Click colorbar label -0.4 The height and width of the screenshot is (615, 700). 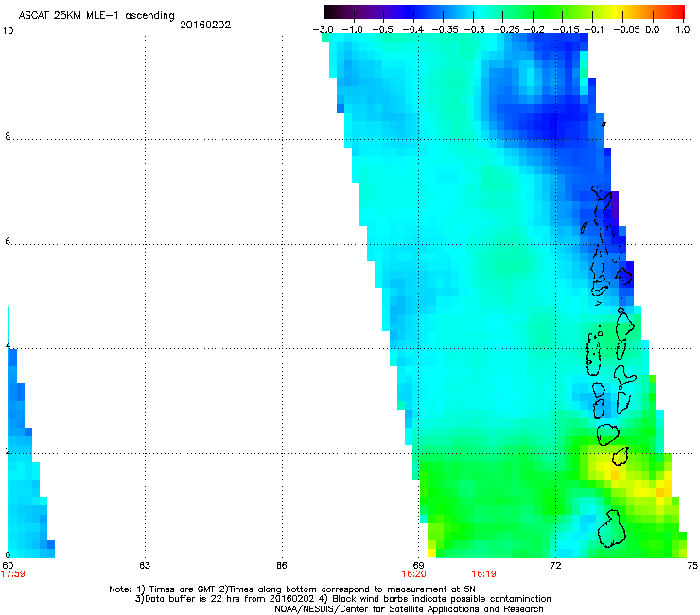(x=413, y=30)
